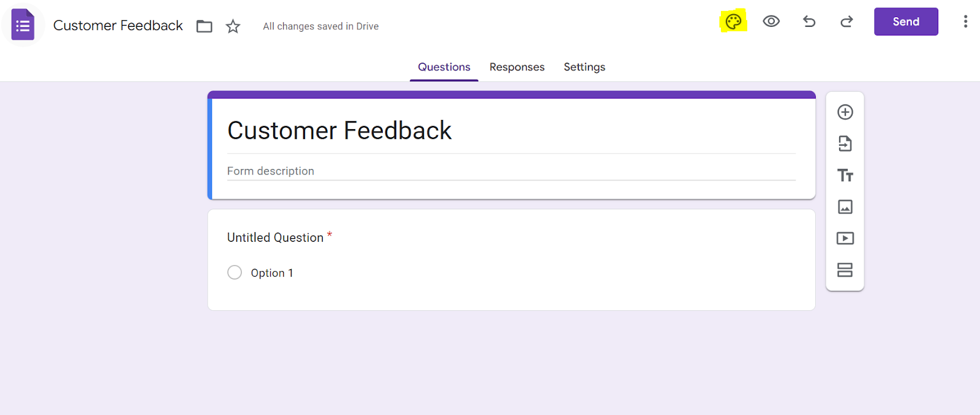Click the Add title and description icon
980x415 pixels.
coord(845,176)
